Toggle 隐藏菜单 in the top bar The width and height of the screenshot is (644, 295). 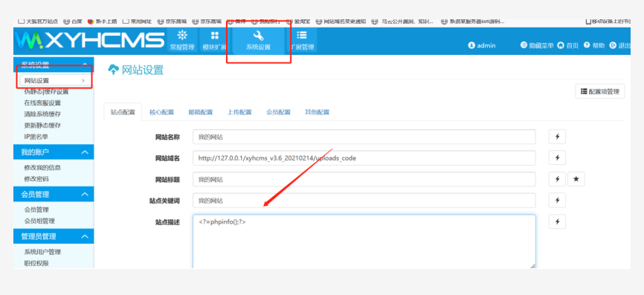(537, 45)
